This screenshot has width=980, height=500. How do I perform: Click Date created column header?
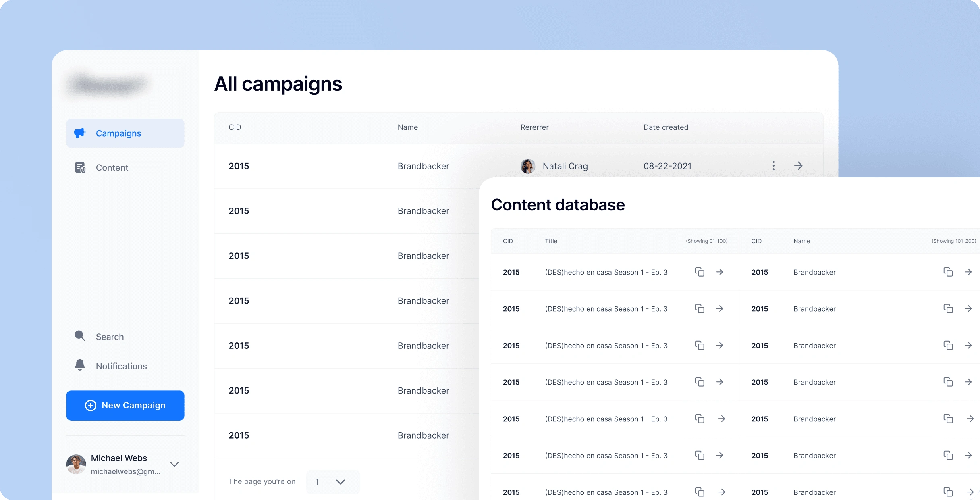666,127
